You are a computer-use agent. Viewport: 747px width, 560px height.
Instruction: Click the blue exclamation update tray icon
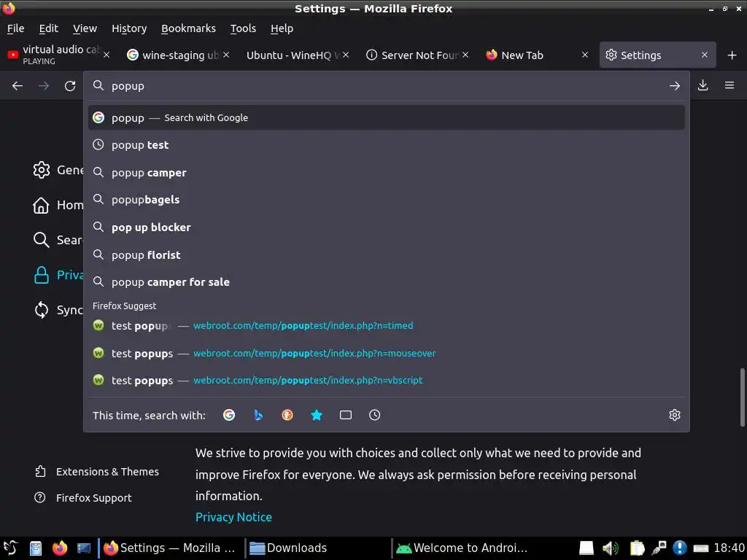click(680, 548)
